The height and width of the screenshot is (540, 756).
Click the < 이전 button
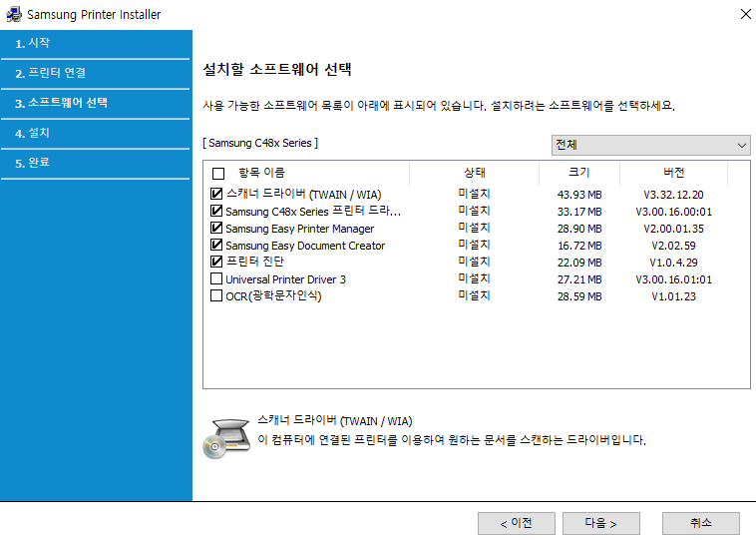[x=517, y=524]
